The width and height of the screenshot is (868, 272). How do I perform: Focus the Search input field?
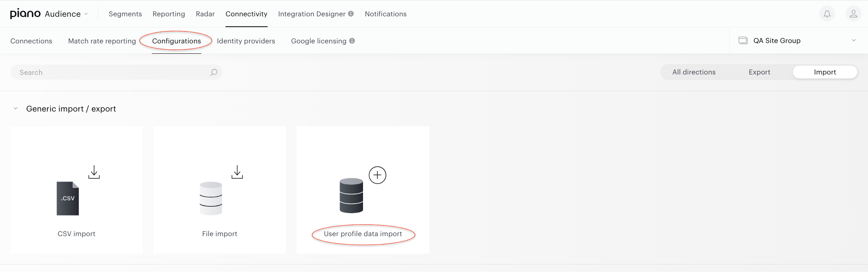[x=116, y=72]
